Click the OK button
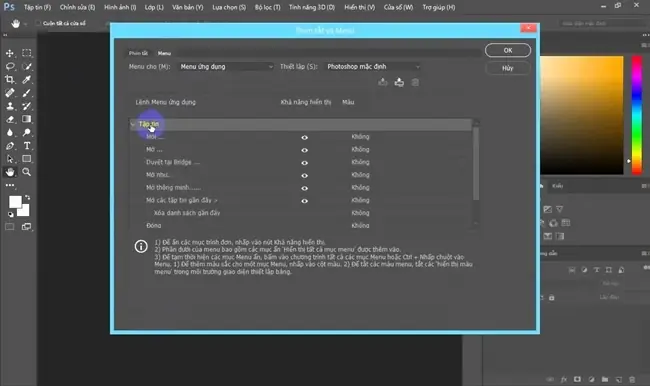The width and height of the screenshot is (650, 386). pyautogui.click(x=508, y=50)
